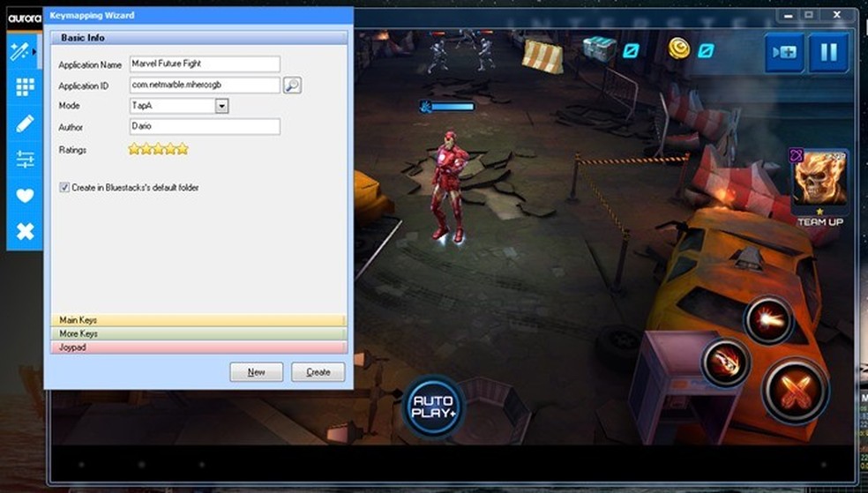Minimize the emulator window
The width and height of the screenshot is (868, 493).
pos(789,16)
